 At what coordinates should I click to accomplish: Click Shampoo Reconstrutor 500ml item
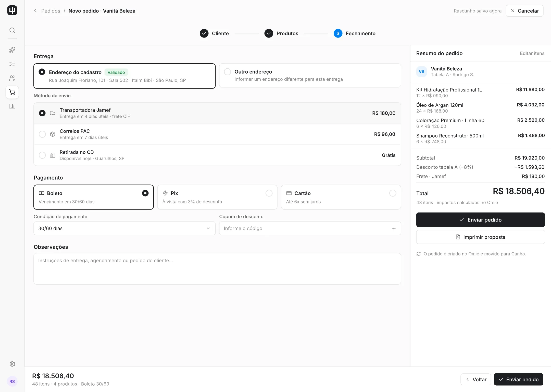(x=480, y=138)
